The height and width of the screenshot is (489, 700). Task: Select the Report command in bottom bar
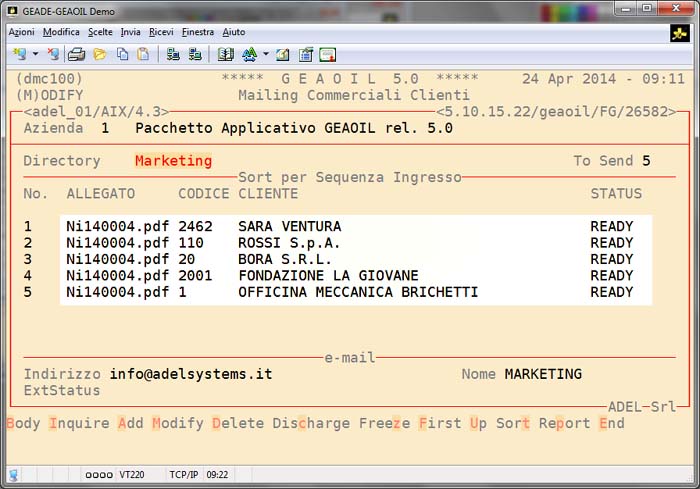coord(564,423)
